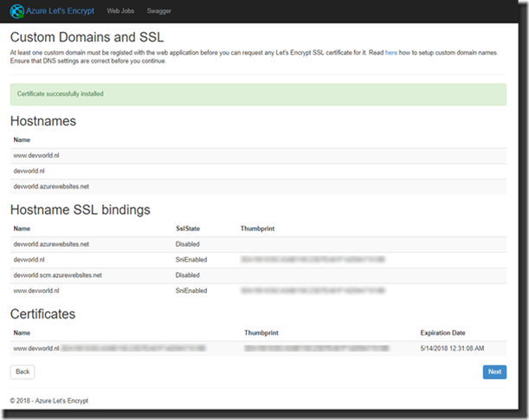Click Name header in Certificates table
Screen dimensions: 529x420
point(22,333)
